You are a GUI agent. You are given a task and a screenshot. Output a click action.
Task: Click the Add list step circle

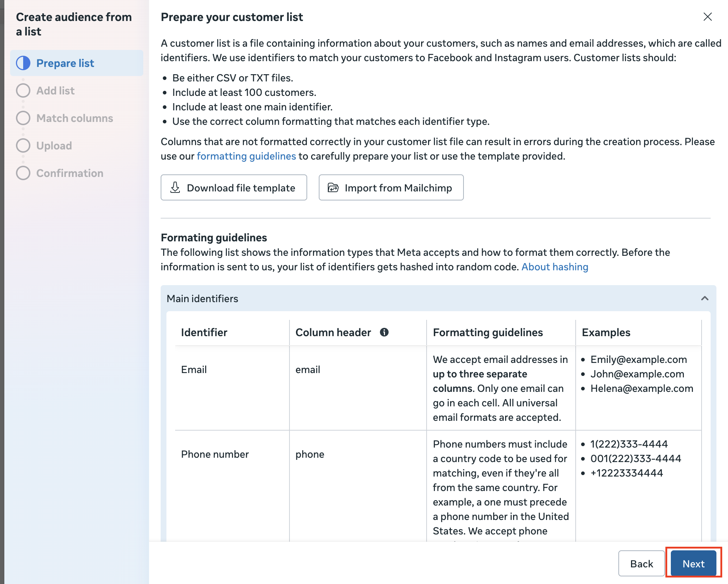click(x=23, y=90)
